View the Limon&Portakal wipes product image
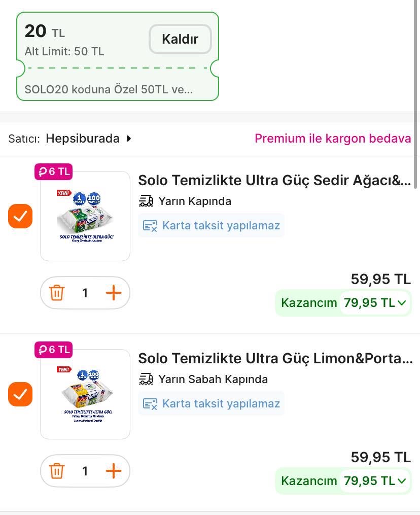The width and height of the screenshot is (420, 515). [85, 394]
